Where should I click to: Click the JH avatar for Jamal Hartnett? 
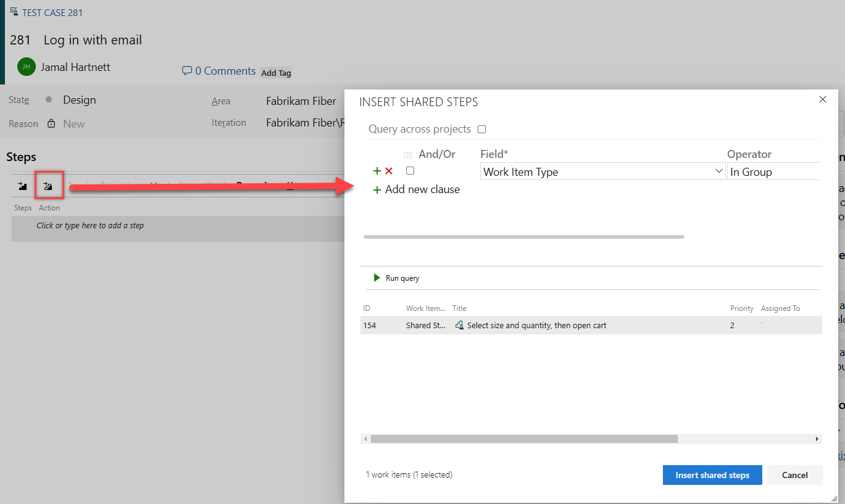click(27, 67)
